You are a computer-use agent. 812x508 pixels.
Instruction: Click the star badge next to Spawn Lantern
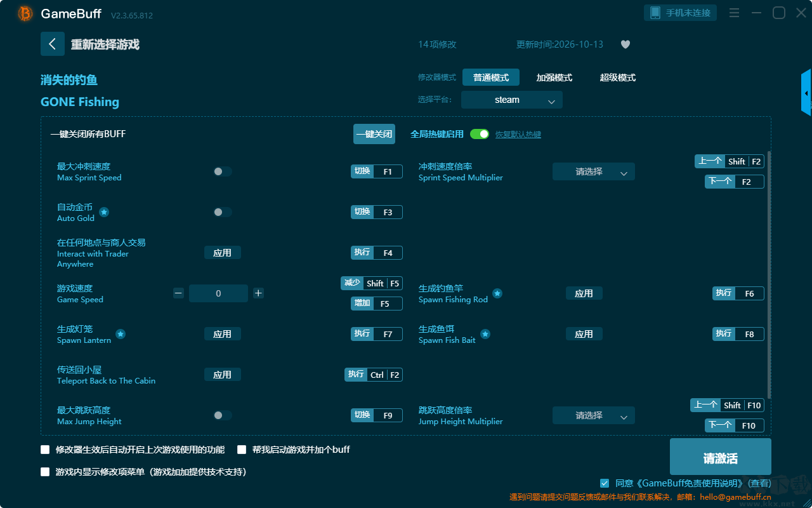[x=121, y=334]
